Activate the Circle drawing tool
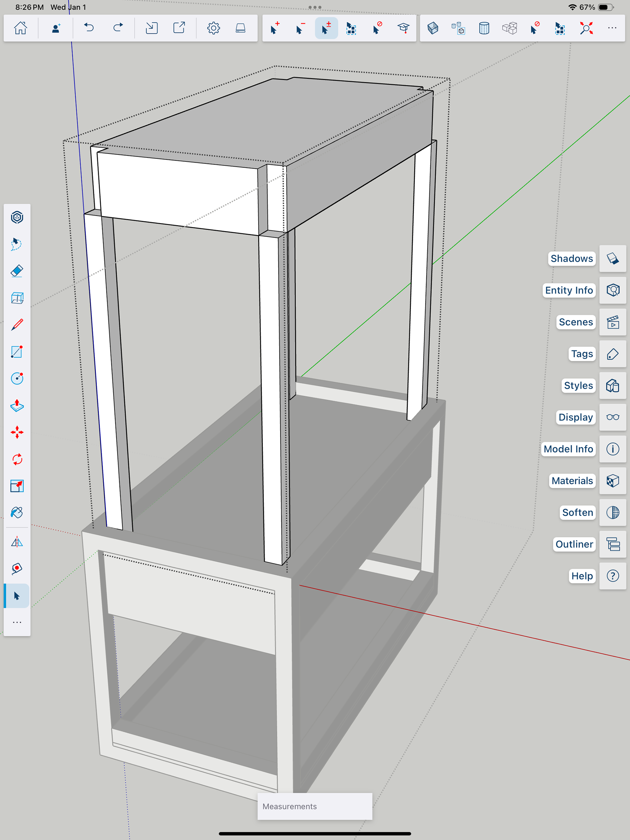Screen dimensions: 630x840 click(x=17, y=379)
